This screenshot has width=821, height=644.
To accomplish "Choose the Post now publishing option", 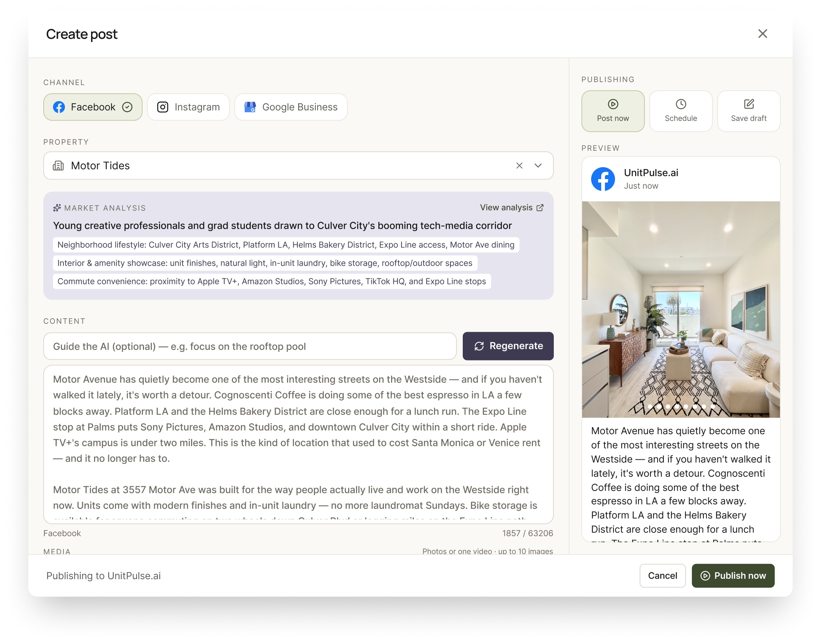I will pyautogui.click(x=613, y=111).
